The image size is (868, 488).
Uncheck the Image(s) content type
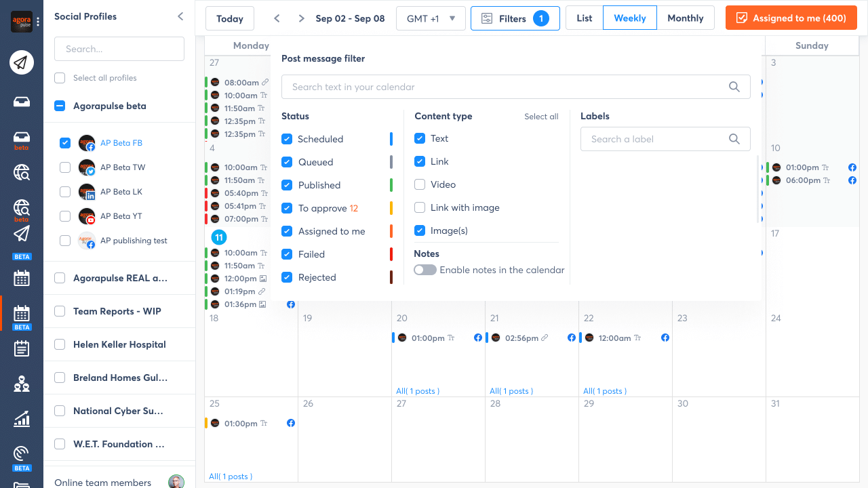420,230
